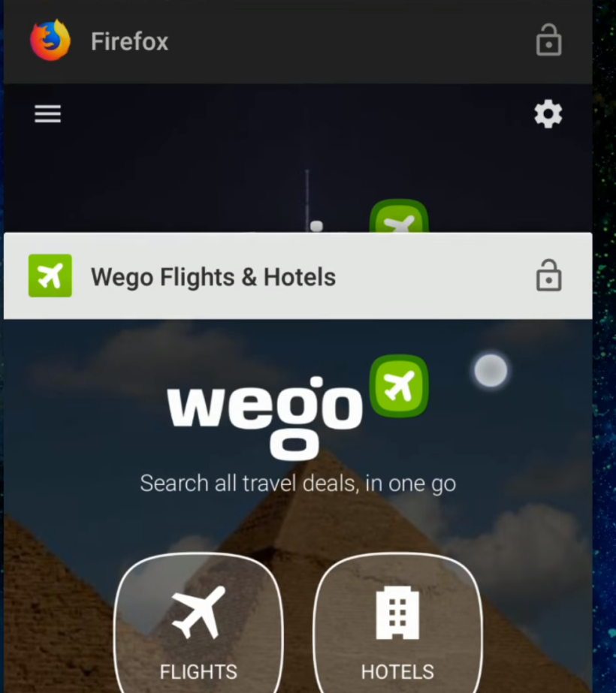Open the FLIGHTS button label
The image size is (616, 693).
[198, 672]
